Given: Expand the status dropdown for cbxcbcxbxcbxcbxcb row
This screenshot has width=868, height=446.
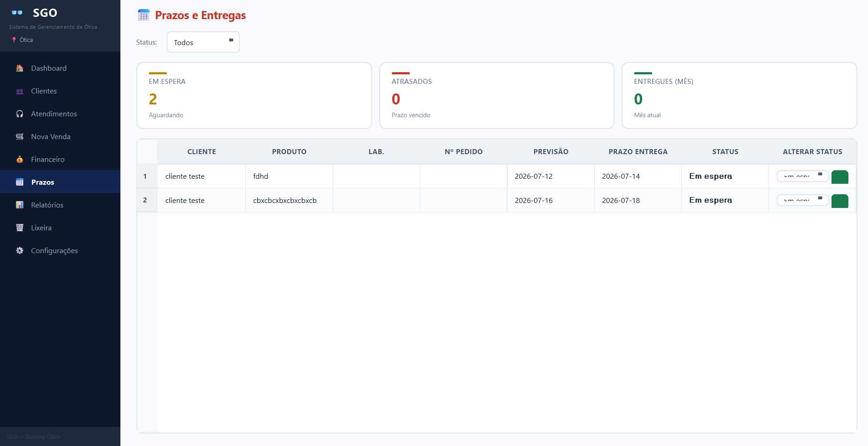Looking at the screenshot, I should tap(802, 200).
